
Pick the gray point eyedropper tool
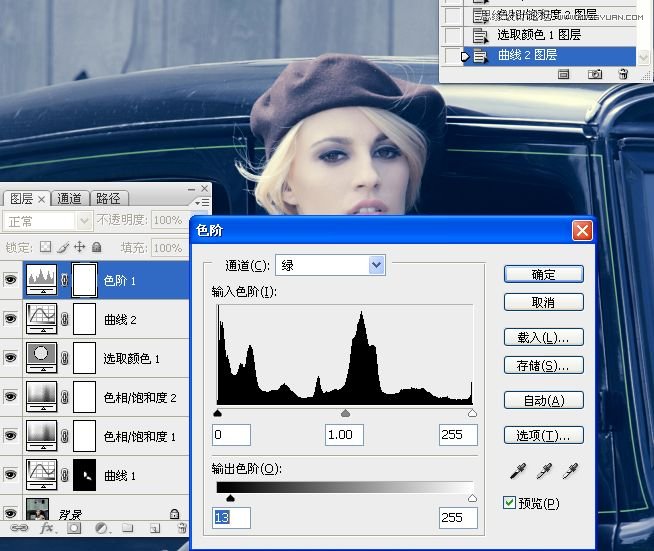click(x=545, y=472)
